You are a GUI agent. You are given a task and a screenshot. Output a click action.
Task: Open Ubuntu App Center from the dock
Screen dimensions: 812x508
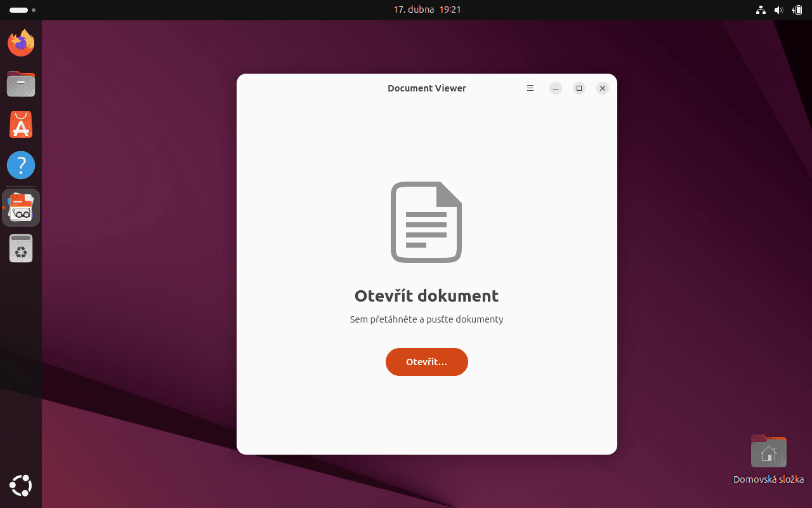pyautogui.click(x=21, y=124)
